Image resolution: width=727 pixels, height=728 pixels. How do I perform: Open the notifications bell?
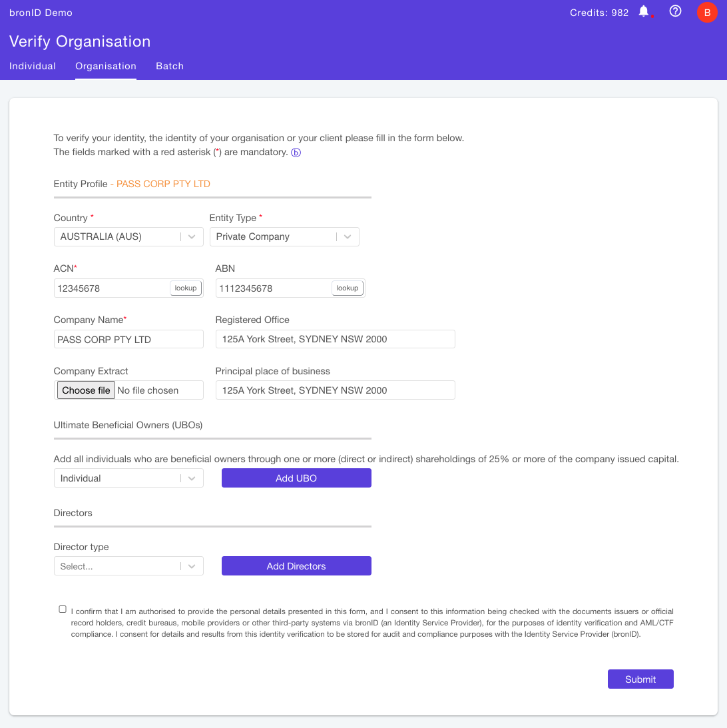coord(644,11)
